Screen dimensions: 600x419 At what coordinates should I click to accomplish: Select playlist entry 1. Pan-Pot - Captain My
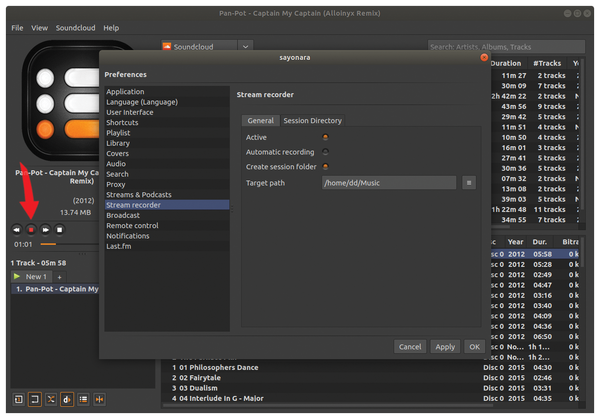(x=55, y=289)
